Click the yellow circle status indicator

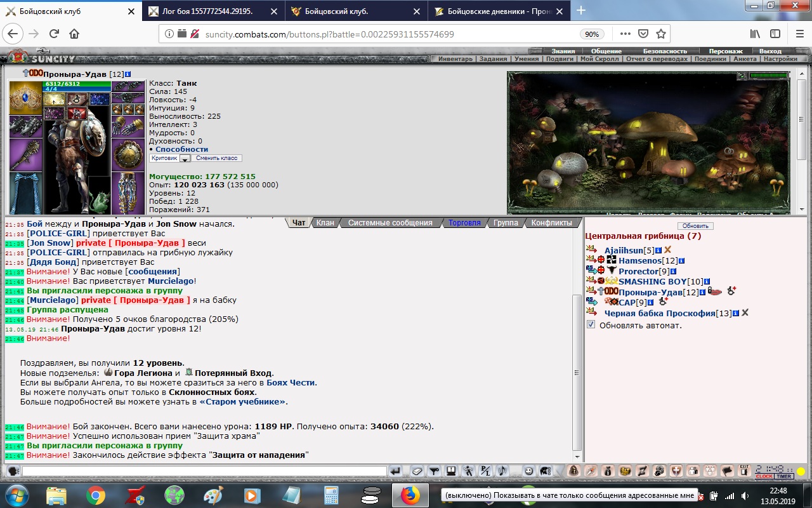801,471
